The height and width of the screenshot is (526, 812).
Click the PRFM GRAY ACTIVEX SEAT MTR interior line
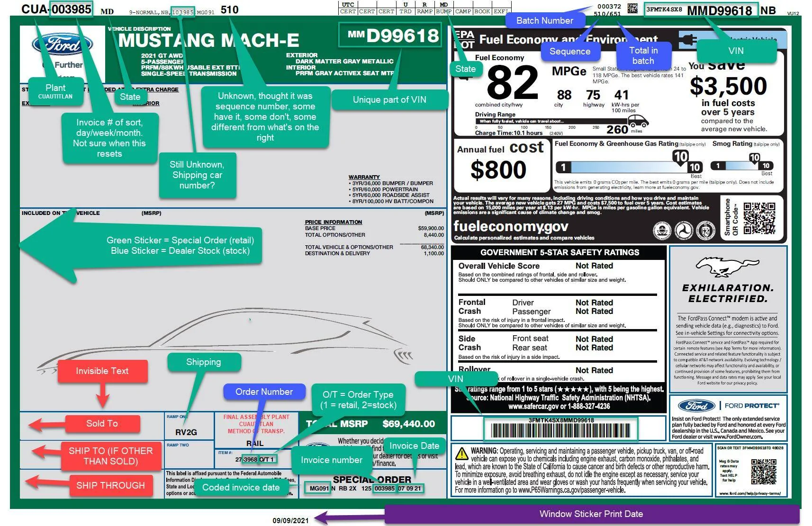pos(344,73)
